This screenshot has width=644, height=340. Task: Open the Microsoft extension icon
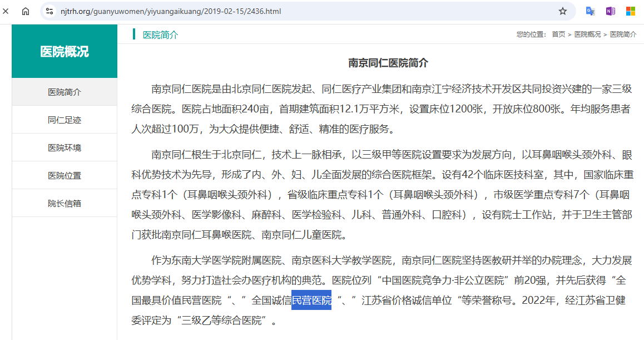631,11
